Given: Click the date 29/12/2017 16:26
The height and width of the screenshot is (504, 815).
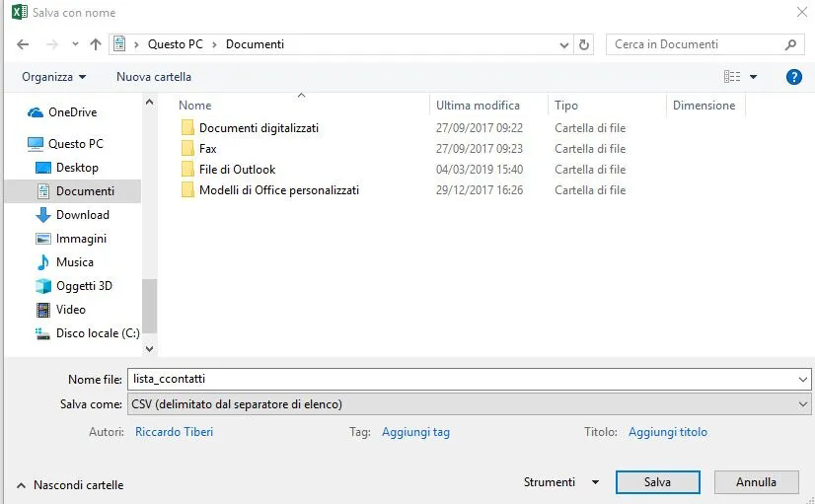Looking at the screenshot, I should [x=480, y=190].
